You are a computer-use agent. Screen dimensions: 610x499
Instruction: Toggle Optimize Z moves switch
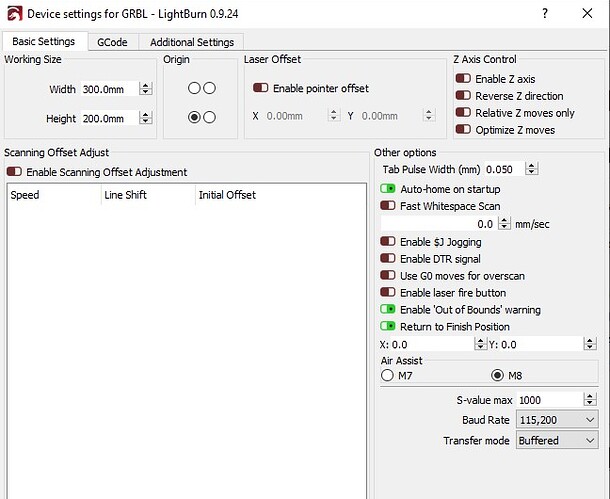(x=463, y=129)
